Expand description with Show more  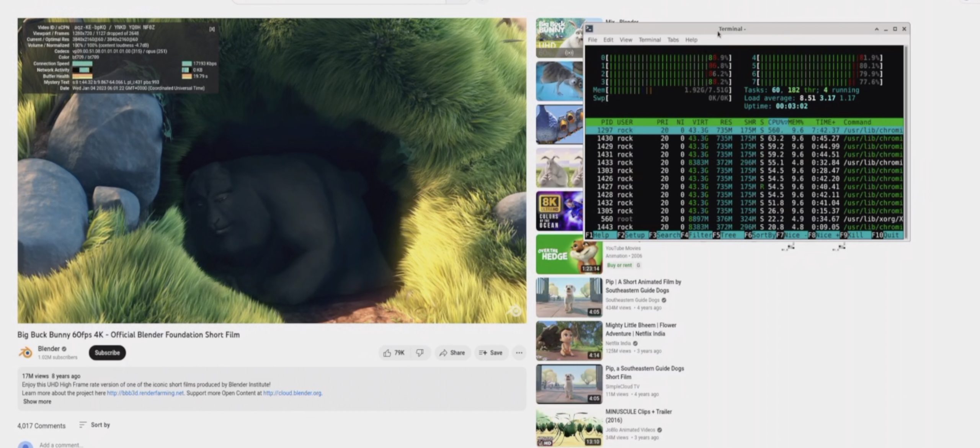(37, 402)
